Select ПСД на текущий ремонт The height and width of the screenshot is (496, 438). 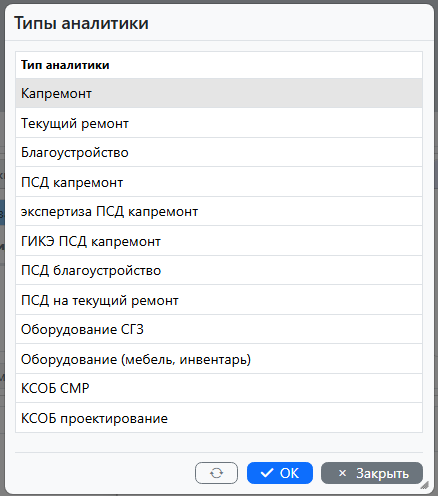pos(219,300)
